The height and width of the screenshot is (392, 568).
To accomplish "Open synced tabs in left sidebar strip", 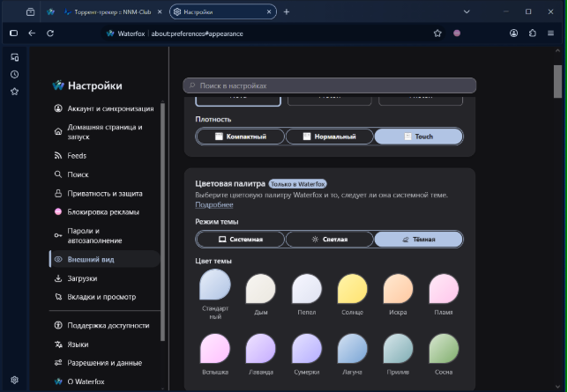I will 14,57.
